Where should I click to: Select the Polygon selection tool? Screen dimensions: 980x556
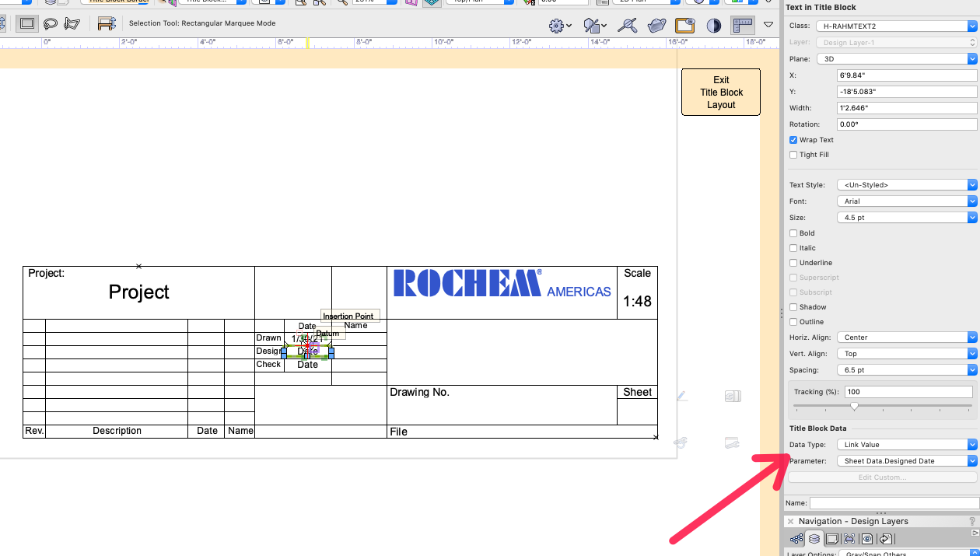click(x=72, y=23)
